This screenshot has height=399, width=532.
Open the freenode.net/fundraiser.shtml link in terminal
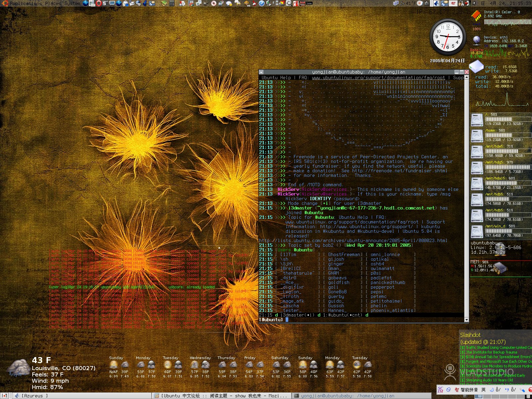pyautogui.click(x=400, y=171)
